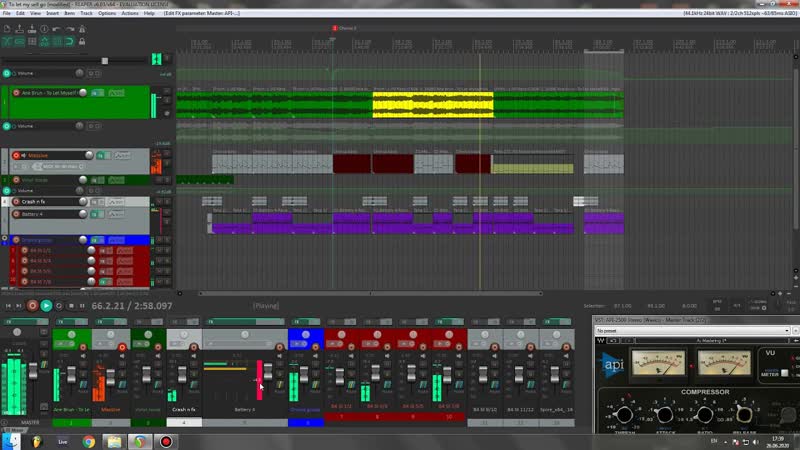800x450 pixels.
Task: Toggle the envelope move toolbar icon
Action: (x=44, y=42)
